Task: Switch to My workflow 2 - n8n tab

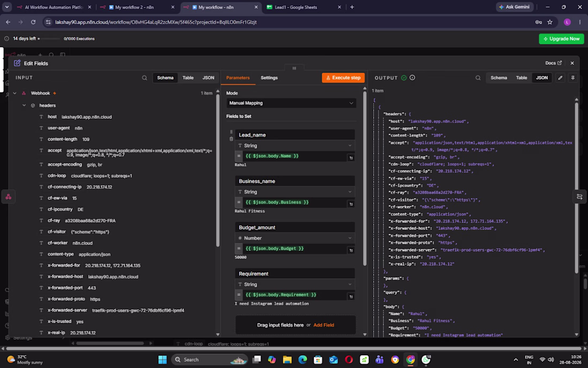Action: 137,7
